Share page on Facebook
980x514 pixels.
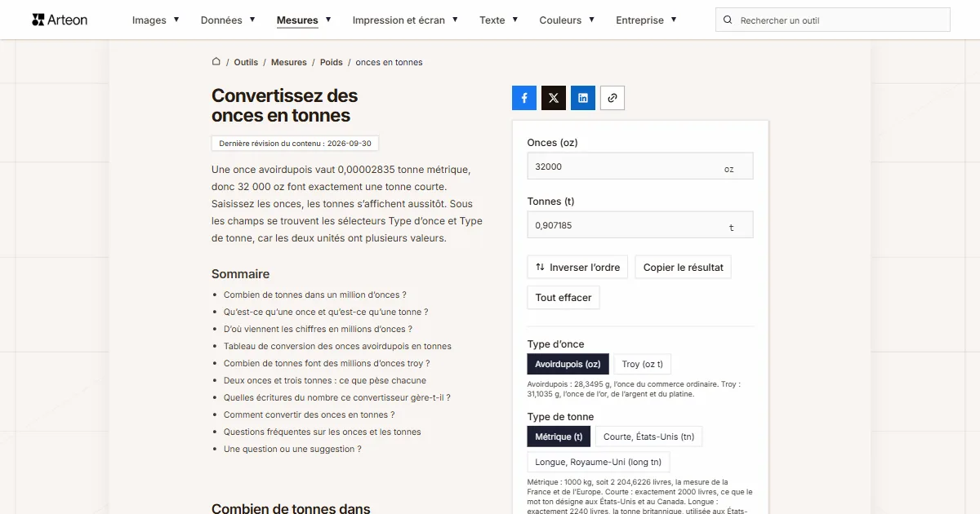tap(524, 98)
